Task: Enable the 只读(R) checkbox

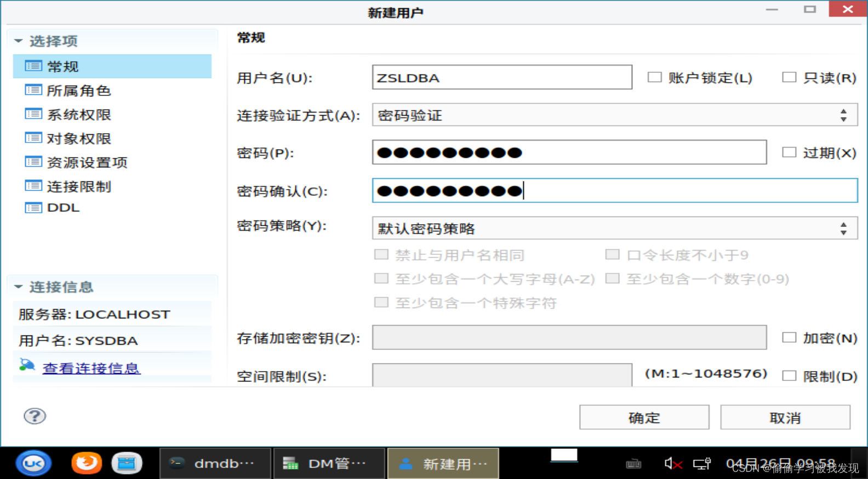Action: pyautogui.click(x=789, y=77)
